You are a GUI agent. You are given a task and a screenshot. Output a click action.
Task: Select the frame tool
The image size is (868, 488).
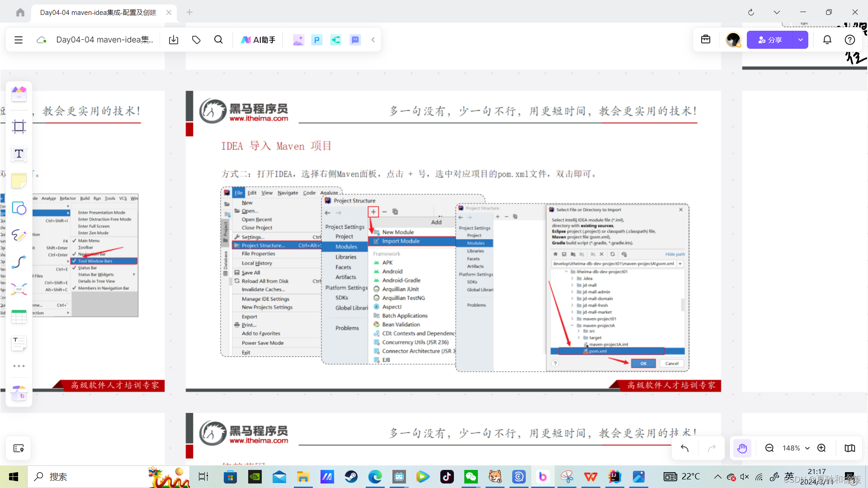19,127
